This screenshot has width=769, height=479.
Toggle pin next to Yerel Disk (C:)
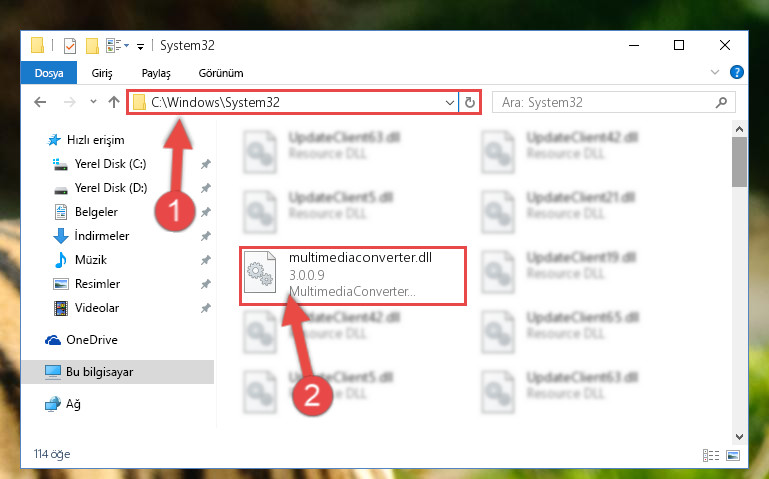click(206, 164)
